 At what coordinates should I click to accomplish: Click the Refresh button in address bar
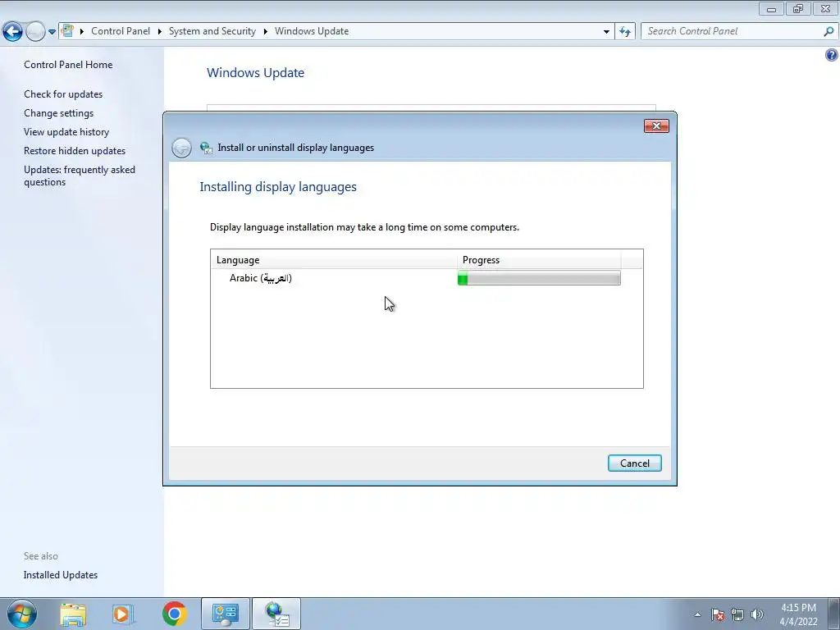click(625, 32)
